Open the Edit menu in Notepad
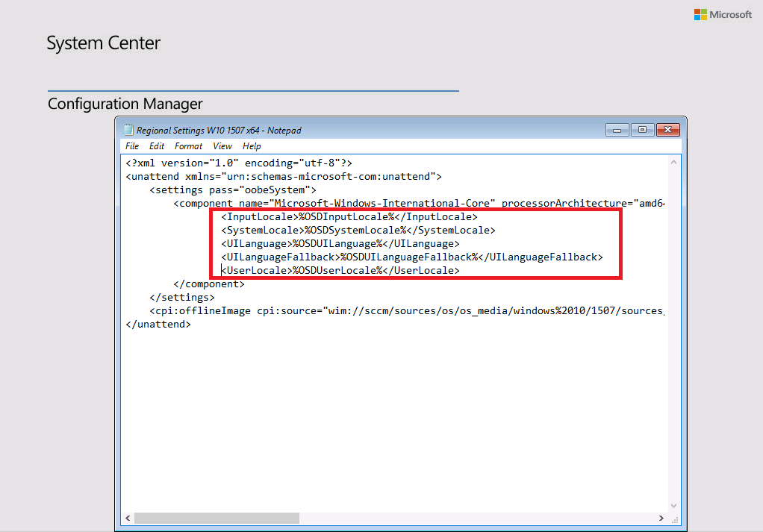The width and height of the screenshot is (763, 532). 156,146
